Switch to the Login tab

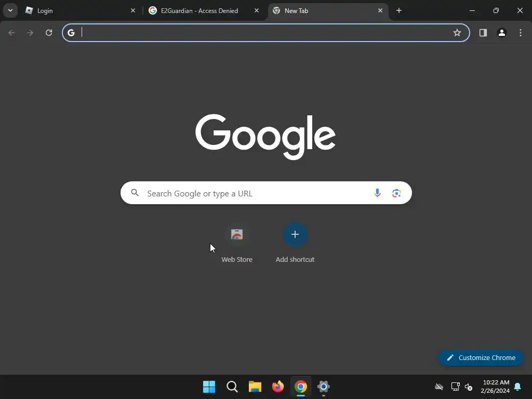coord(81,10)
